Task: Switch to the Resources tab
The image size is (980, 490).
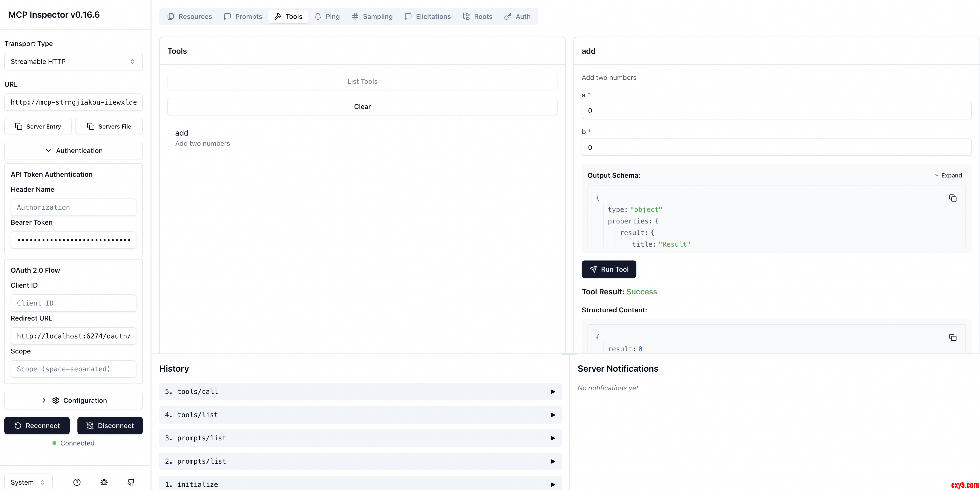Action: 189,16
